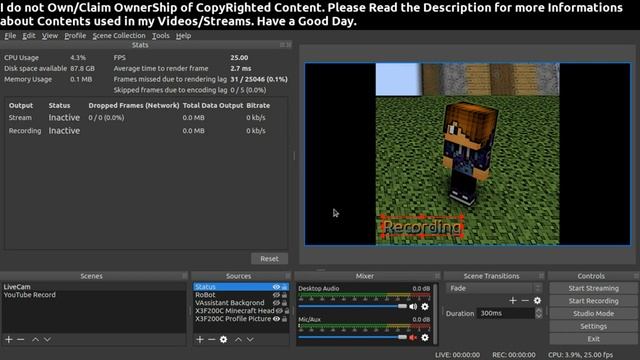The height and width of the screenshot is (360, 640).
Task: Add a scene transition with plus icon
Action: (x=513, y=300)
